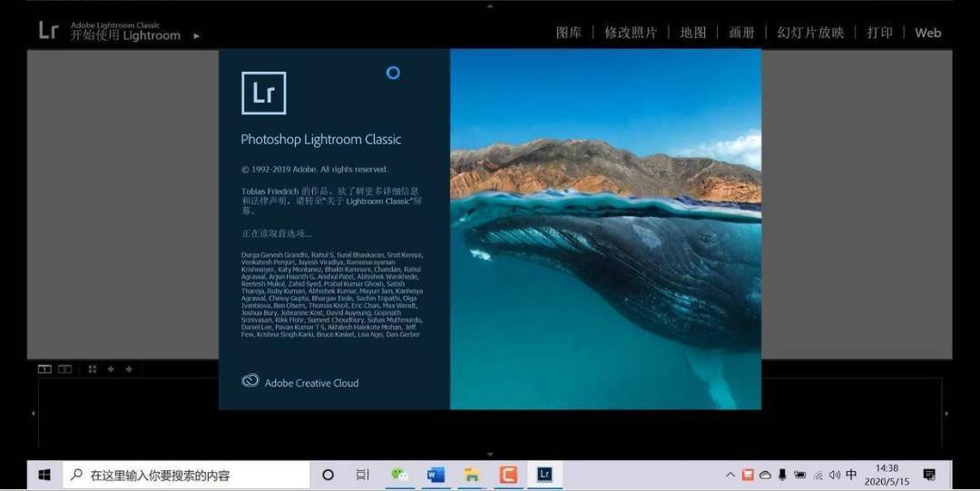Click the Photoshop Lightroom Classic title text
980x491 pixels.
pyautogui.click(x=320, y=140)
